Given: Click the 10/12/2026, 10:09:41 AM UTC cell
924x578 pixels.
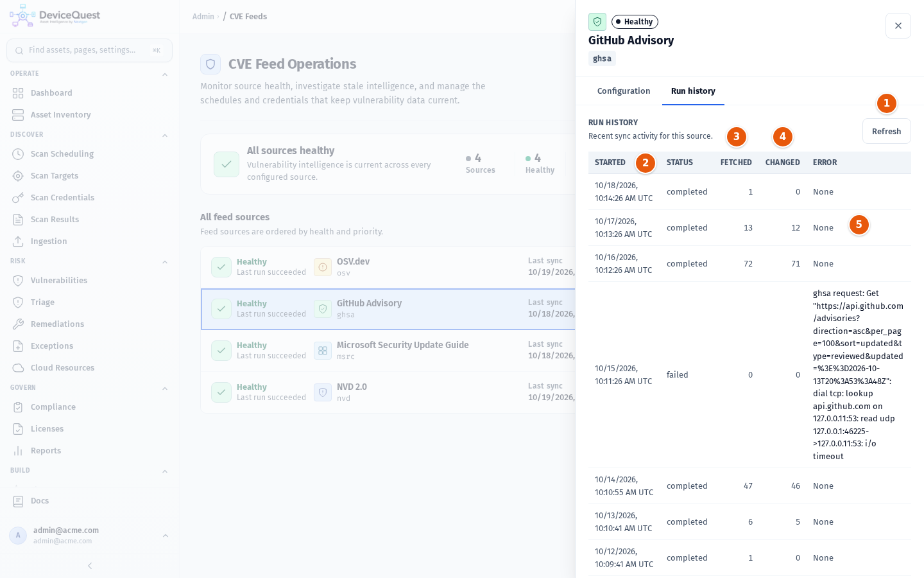Looking at the screenshot, I should click(624, 558).
